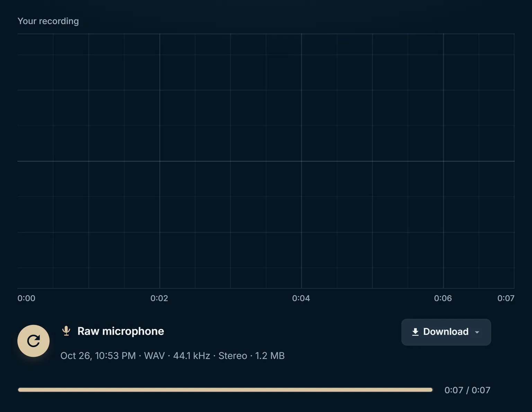Click the 0:02 timeline label

click(x=159, y=298)
